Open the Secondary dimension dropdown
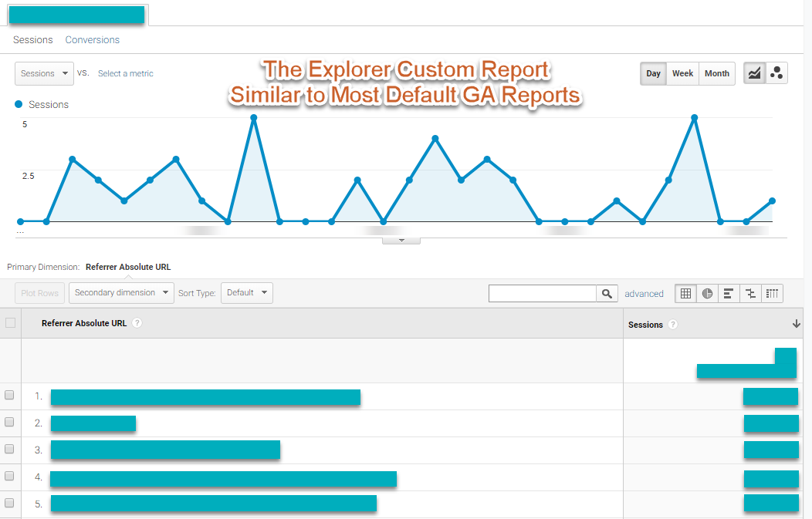The width and height of the screenshot is (812, 519). coord(122,293)
